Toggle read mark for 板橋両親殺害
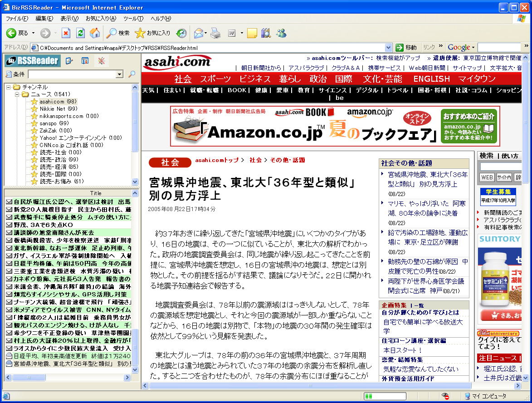The width and height of the screenshot is (532, 403). click(x=10, y=240)
